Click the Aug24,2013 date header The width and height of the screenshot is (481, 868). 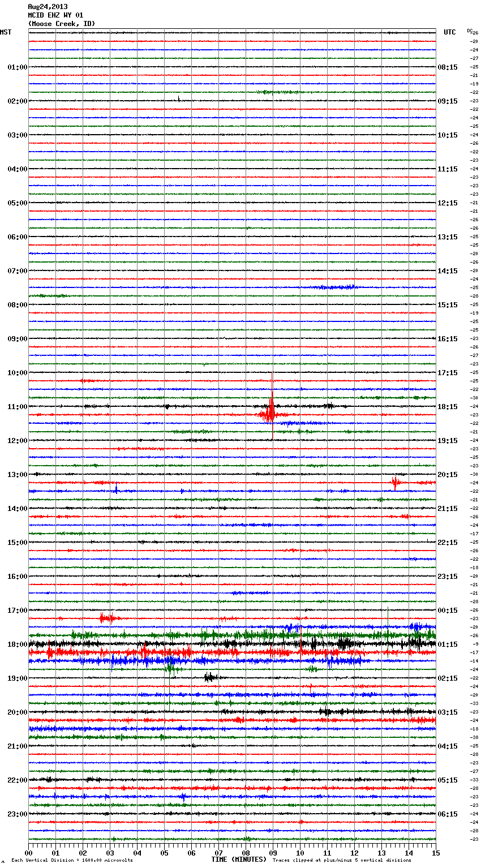48,7
